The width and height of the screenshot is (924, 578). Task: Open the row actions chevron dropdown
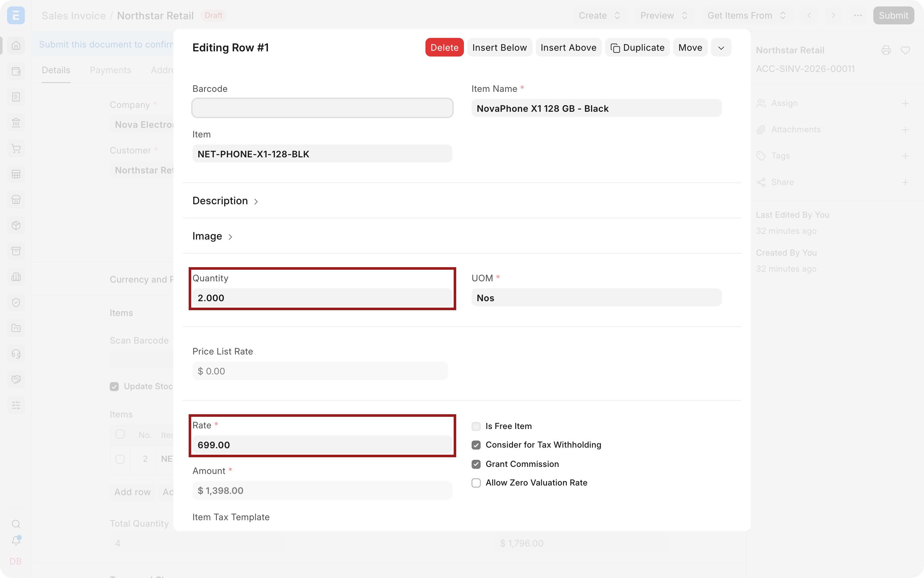[x=721, y=48]
